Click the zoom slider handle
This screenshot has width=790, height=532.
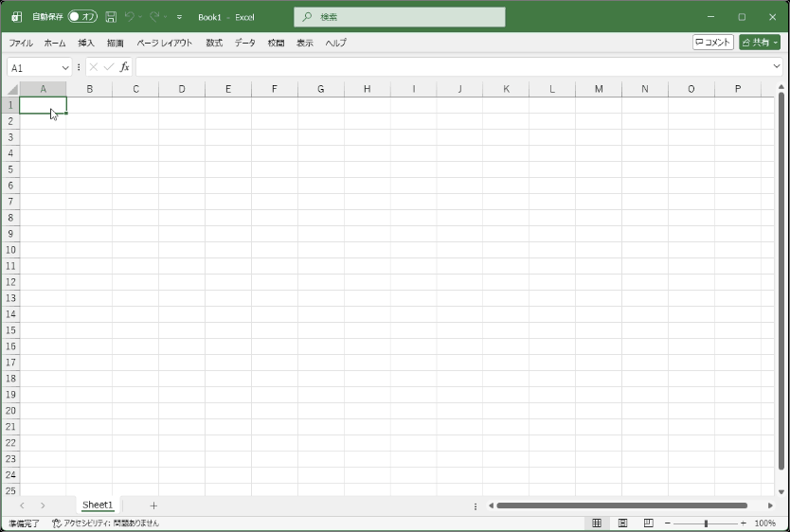click(x=706, y=523)
